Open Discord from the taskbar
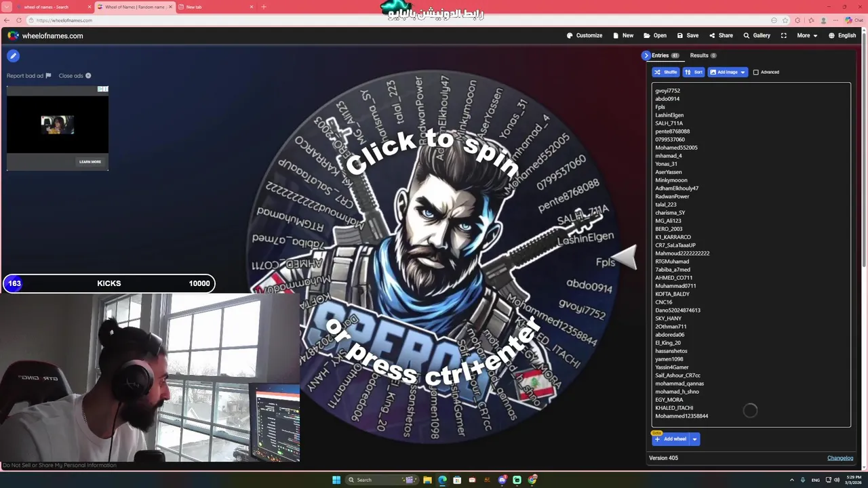 point(502,480)
